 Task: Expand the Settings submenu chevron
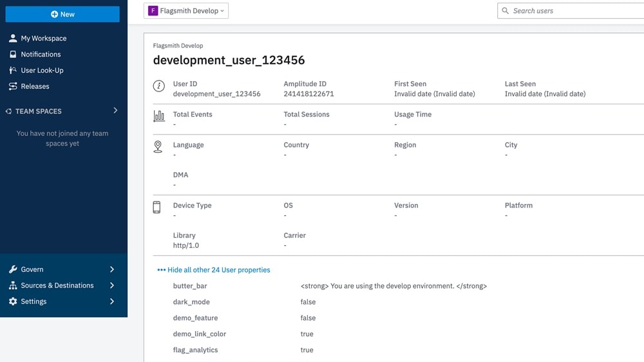coord(112,301)
